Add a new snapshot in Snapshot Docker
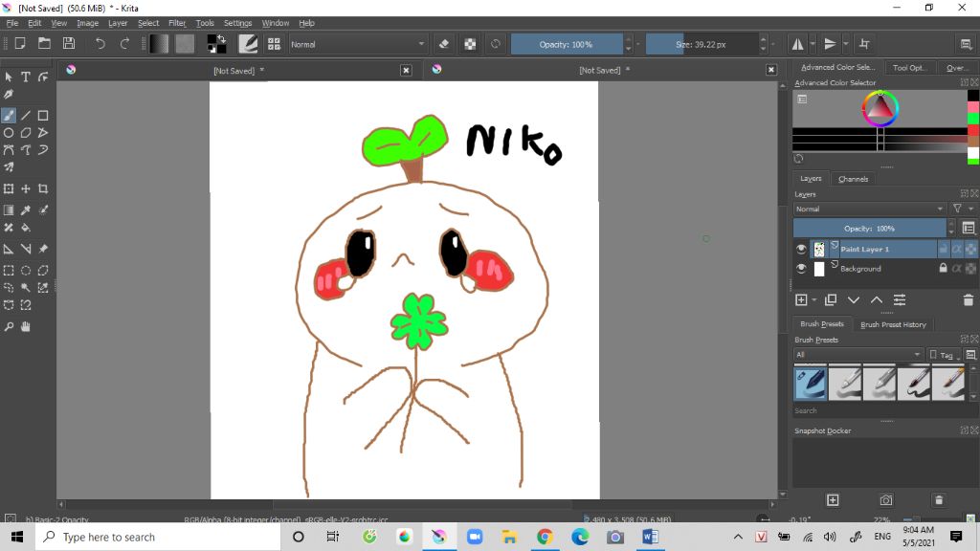 833,500
